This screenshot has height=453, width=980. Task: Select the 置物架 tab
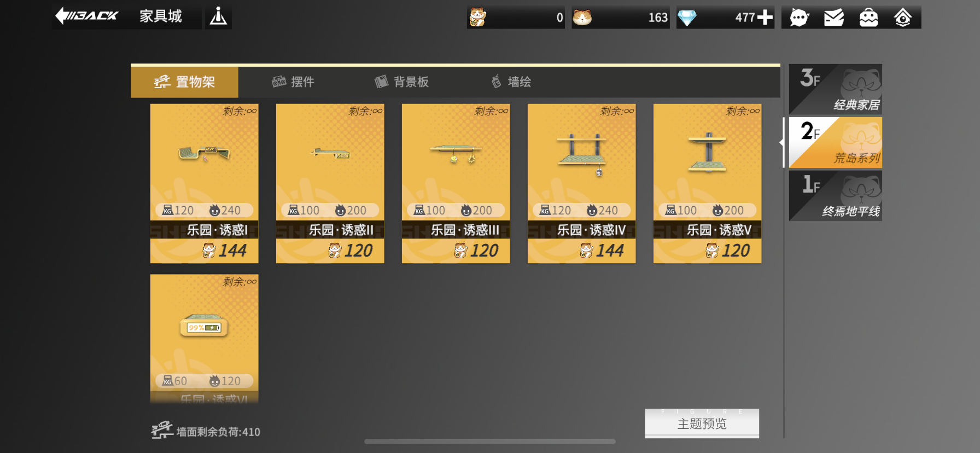point(184,82)
